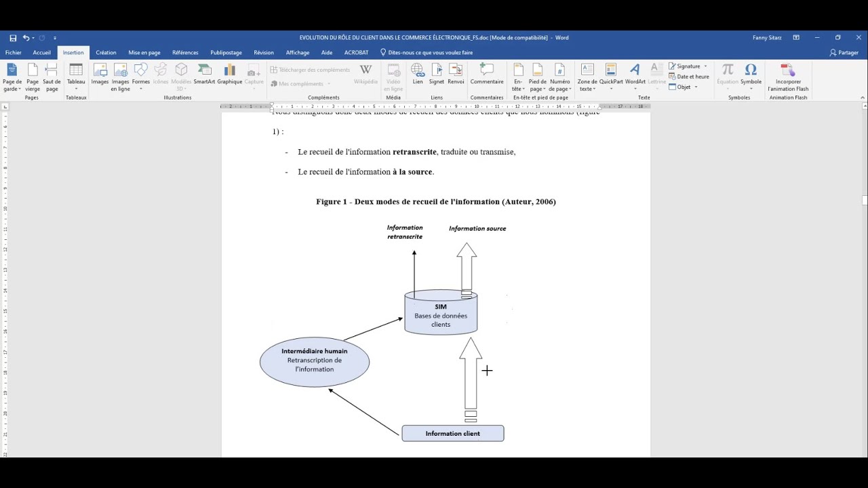
Task: Select the Intermédiaire humain ellipse shape
Action: 315,362
